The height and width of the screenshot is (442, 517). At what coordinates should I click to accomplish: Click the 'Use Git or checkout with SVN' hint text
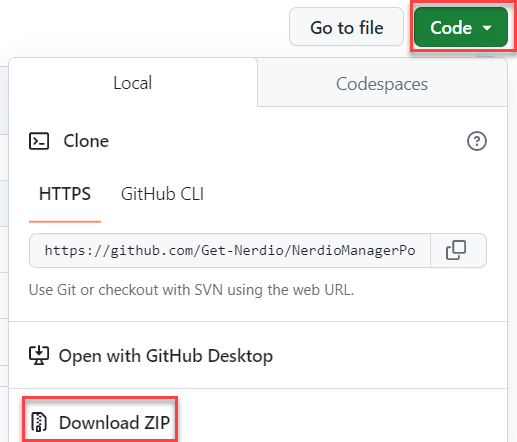(x=191, y=290)
